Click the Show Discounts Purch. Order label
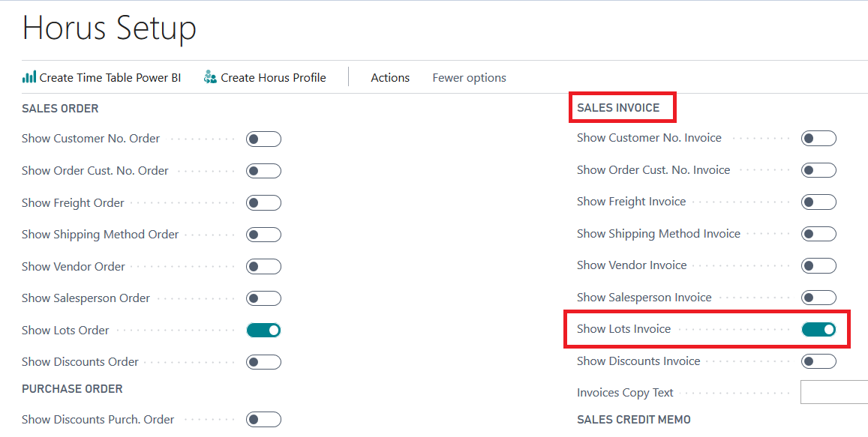 (98, 419)
